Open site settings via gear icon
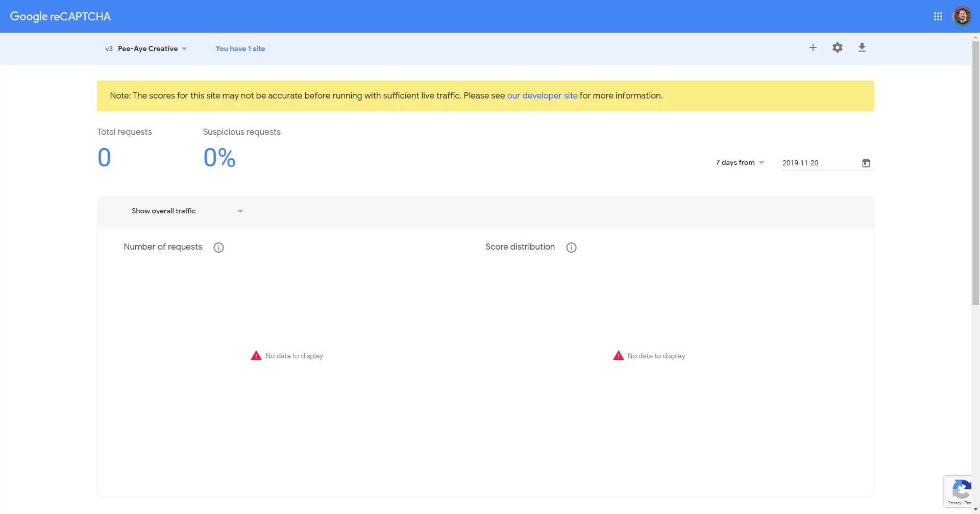Screen dimensions: 980x514 [838, 47]
